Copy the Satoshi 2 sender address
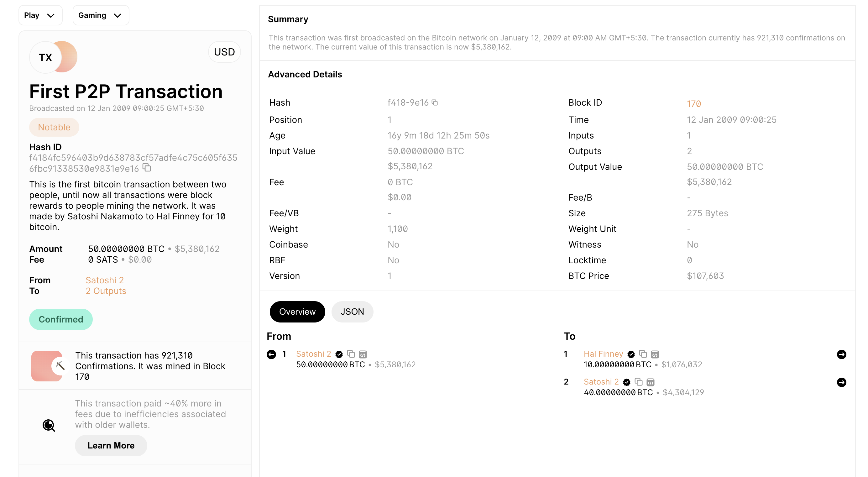Image resolution: width=868 pixels, height=477 pixels. pyautogui.click(x=351, y=354)
